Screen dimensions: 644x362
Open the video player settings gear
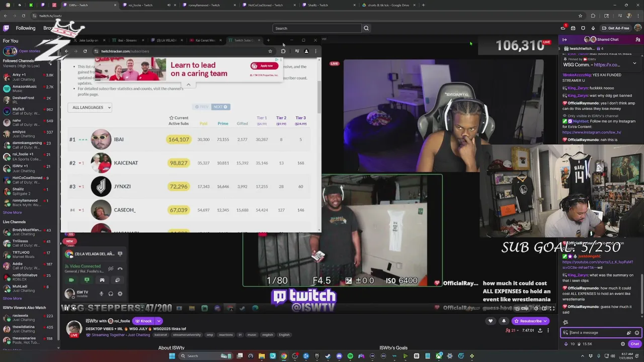click(x=536, y=308)
